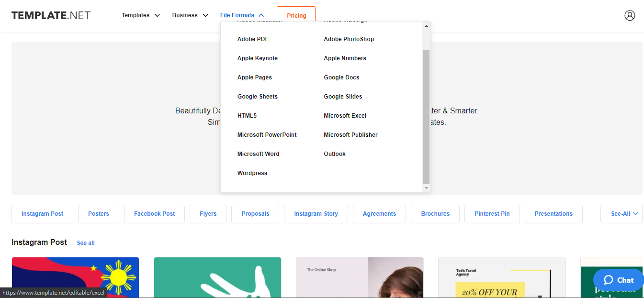Open the Chat bubble widget
The width and height of the screenshot is (644, 298).
pos(618,280)
